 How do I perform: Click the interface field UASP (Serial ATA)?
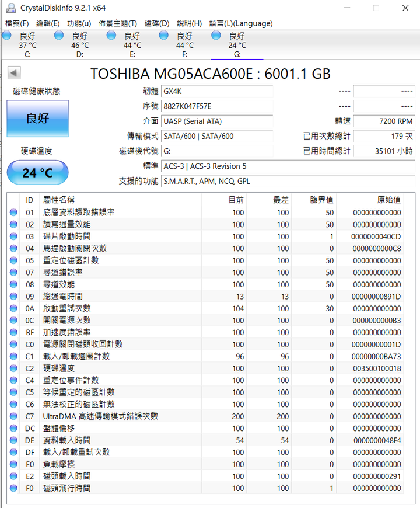[x=217, y=121]
